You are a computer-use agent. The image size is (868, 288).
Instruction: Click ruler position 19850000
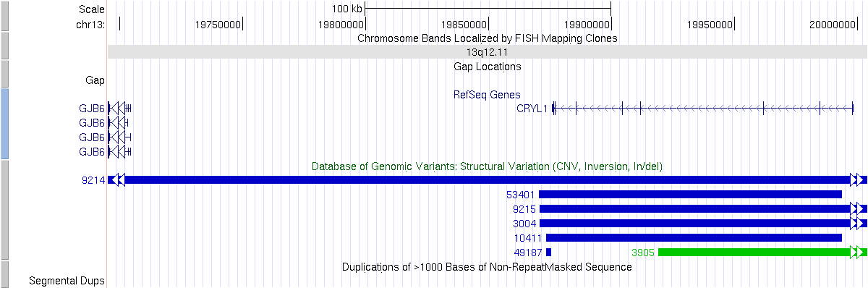pos(464,24)
